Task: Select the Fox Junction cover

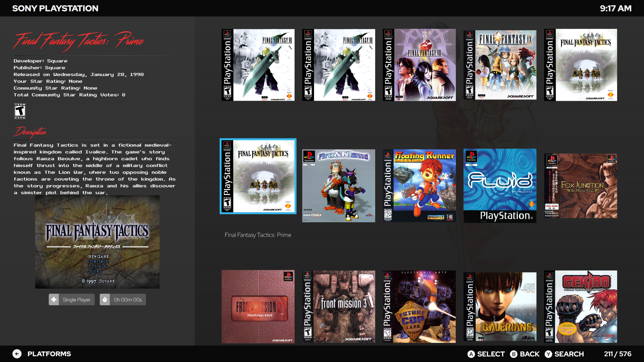Action: 580,186
